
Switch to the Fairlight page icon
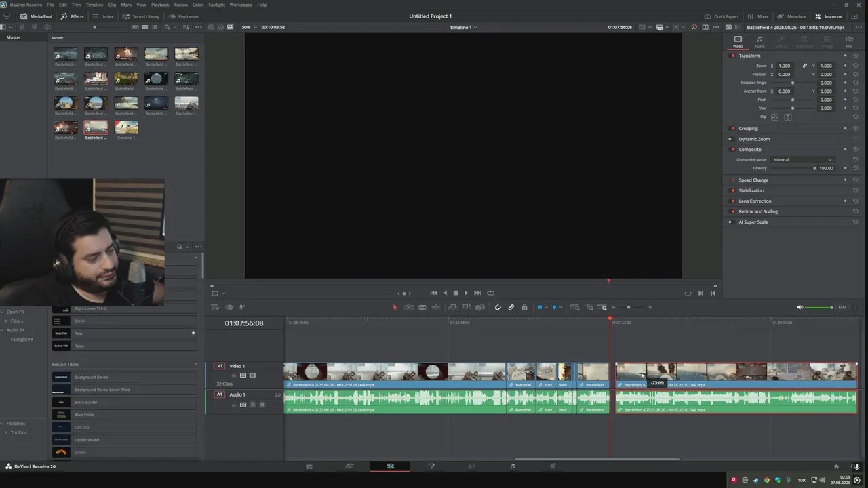512,466
